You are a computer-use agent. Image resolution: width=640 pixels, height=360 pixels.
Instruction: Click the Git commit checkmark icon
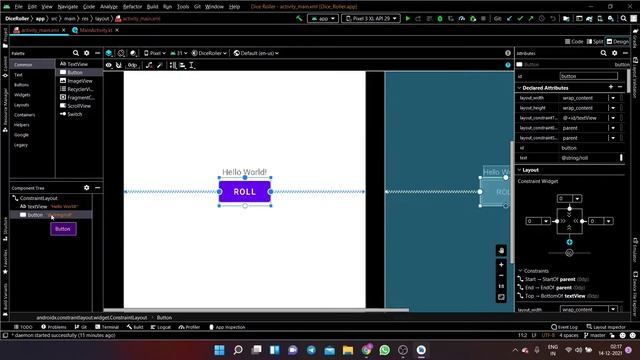pyautogui.click(x=520, y=18)
